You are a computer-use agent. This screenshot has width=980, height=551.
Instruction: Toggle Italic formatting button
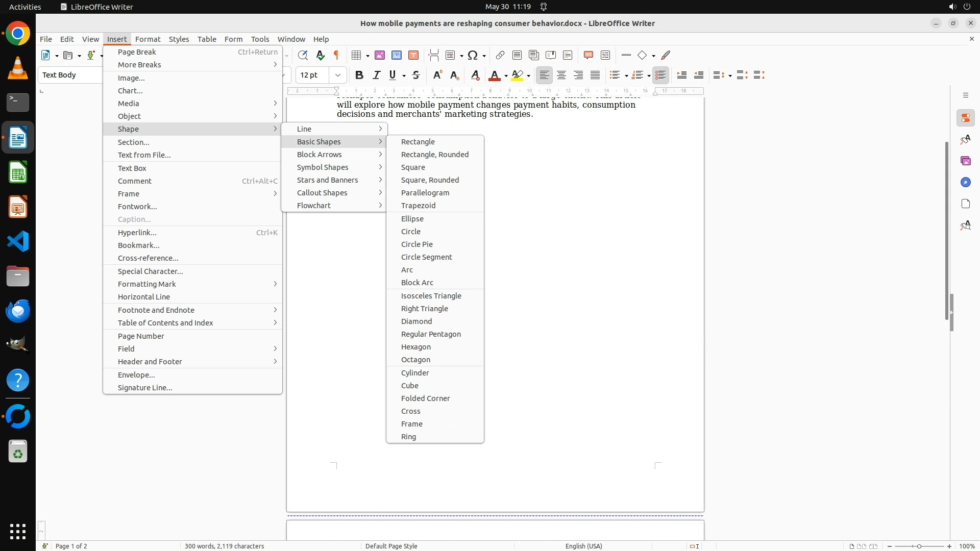tap(376, 75)
